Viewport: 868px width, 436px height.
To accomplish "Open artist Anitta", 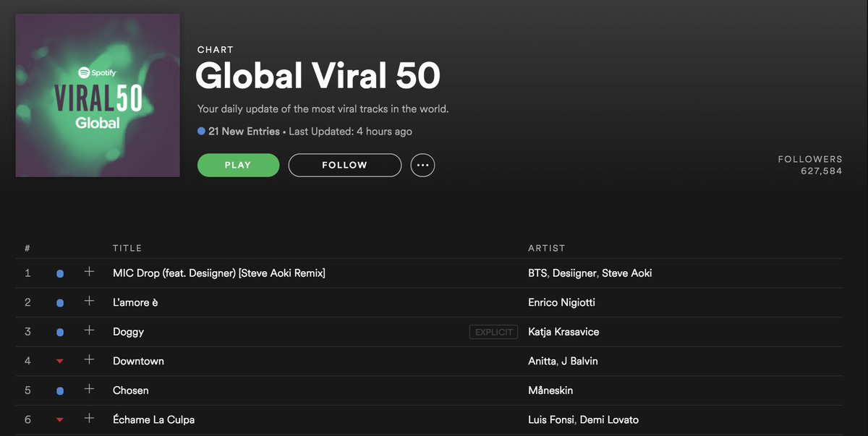I will (x=542, y=361).
